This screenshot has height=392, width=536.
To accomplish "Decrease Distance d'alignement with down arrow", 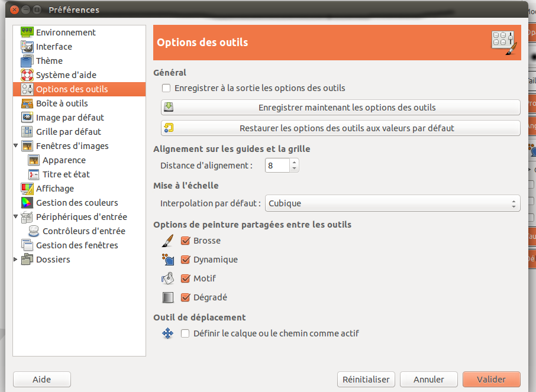I will coord(294,169).
